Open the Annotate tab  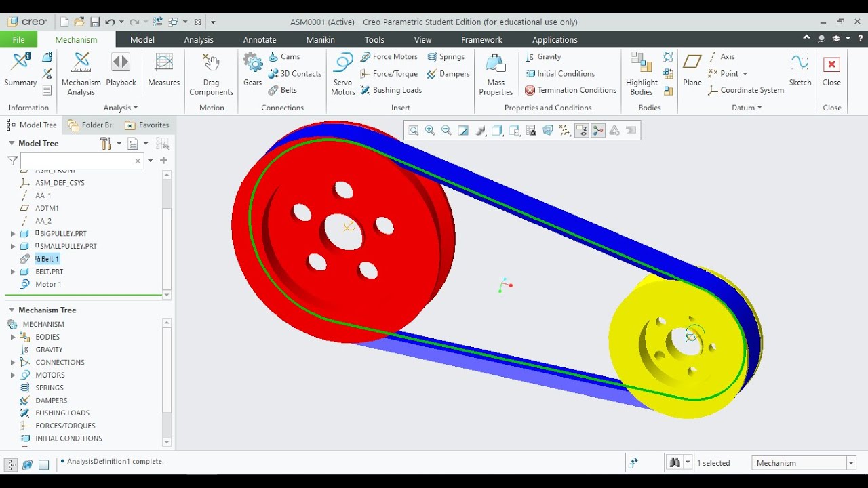(260, 39)
